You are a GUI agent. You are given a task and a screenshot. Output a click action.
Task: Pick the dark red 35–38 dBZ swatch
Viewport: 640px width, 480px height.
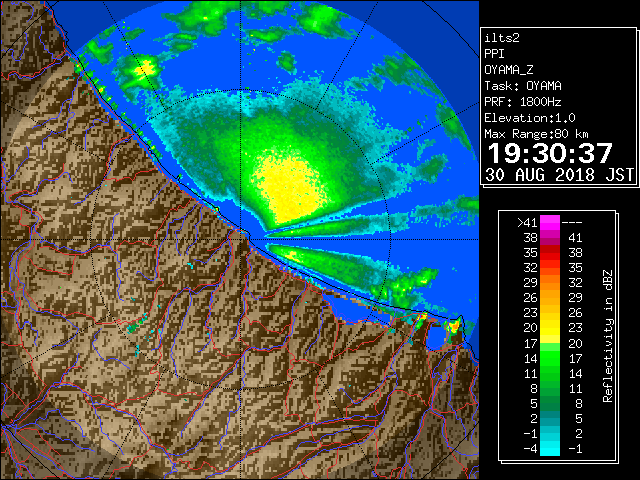550,253
